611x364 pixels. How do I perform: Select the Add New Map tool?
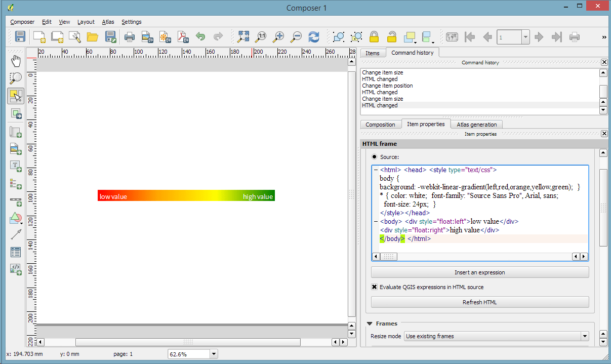[16, 132]
